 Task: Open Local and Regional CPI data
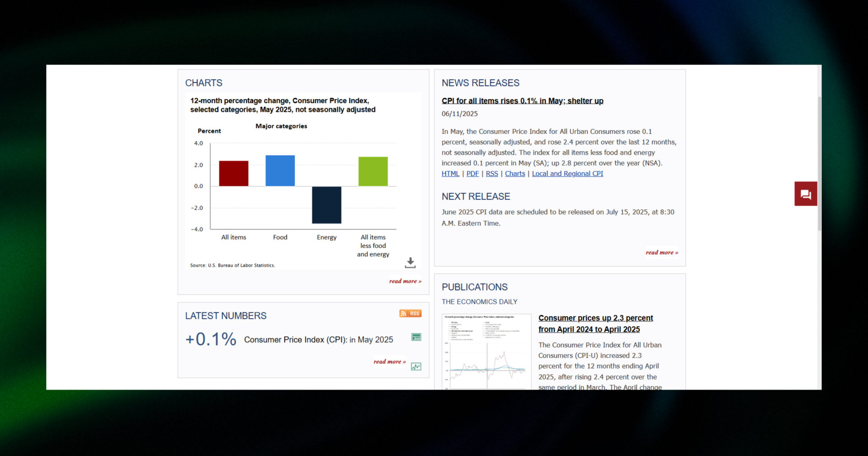[567, 173]
